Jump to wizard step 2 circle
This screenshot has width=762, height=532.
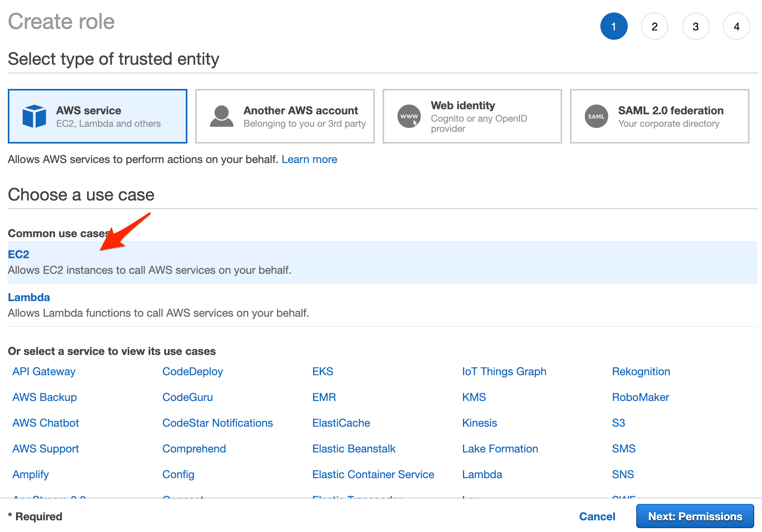[x=655, y=26]
